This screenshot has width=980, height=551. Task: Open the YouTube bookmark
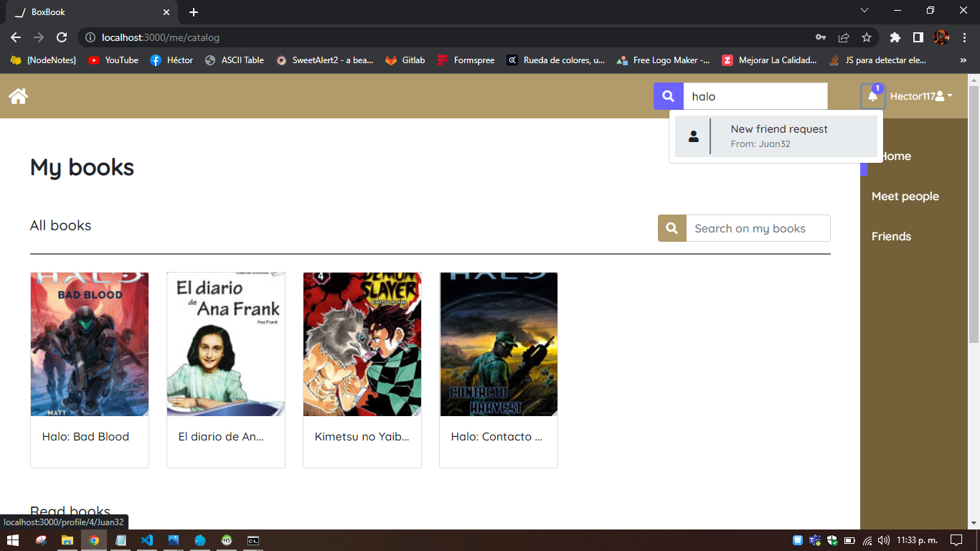click(113, 60)
